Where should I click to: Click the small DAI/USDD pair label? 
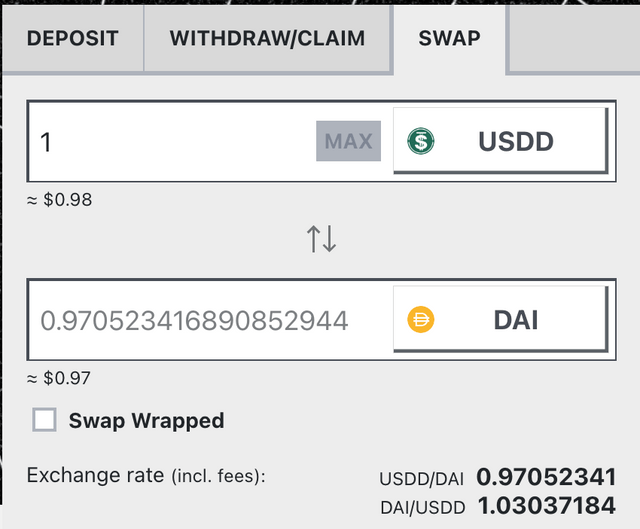pos(422,507)
